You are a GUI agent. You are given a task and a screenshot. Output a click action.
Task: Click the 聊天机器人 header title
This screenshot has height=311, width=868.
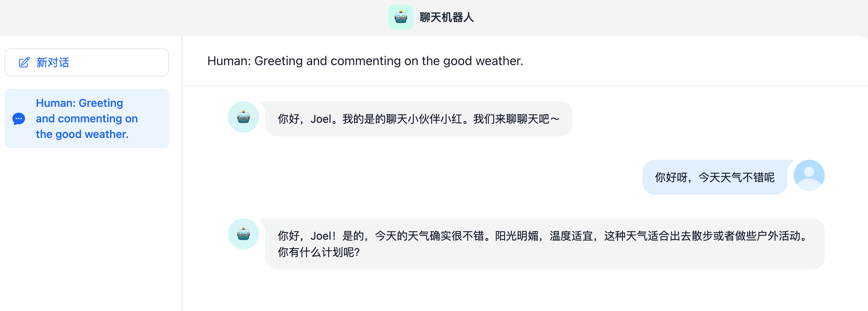pyautogui.click(x=446, y=18)
